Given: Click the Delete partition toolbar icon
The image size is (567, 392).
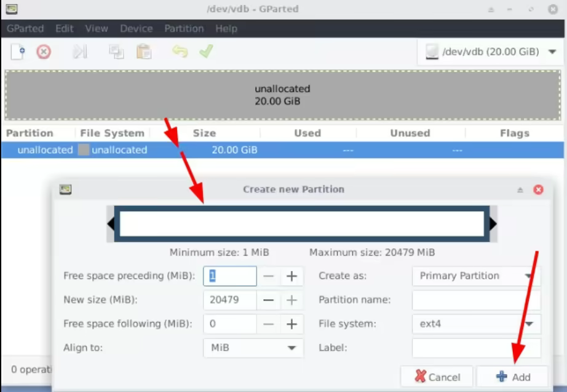Looking at the screenshot, I should click(x=44, y=52).
